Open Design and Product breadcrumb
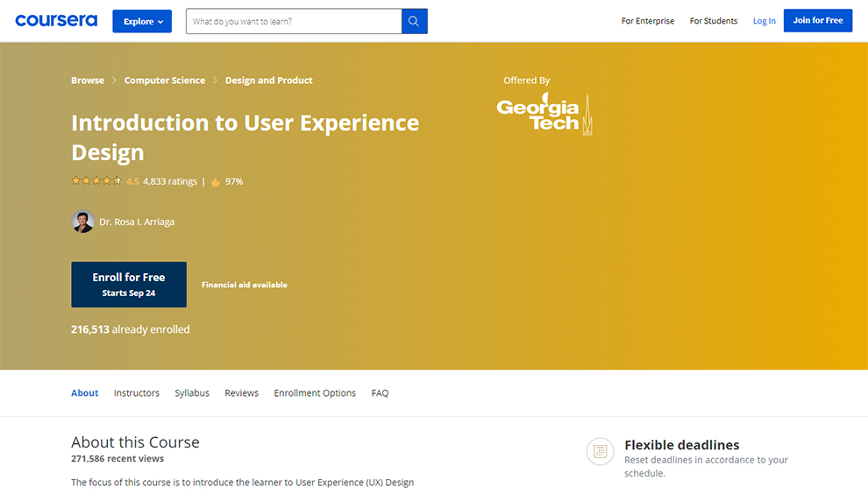The height and width of the screenshot is (494, 868). pyautogui.click(x=268, y=81)
